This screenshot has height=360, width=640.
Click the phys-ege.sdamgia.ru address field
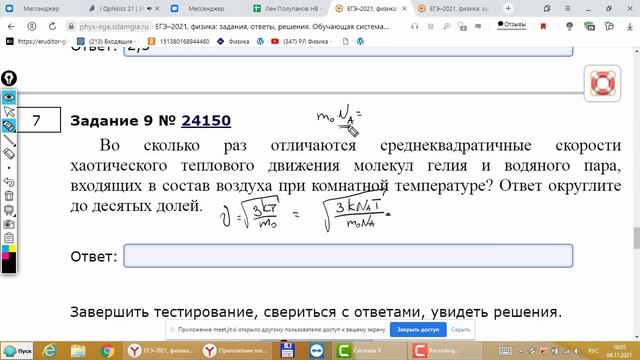(x=114, y=27)
